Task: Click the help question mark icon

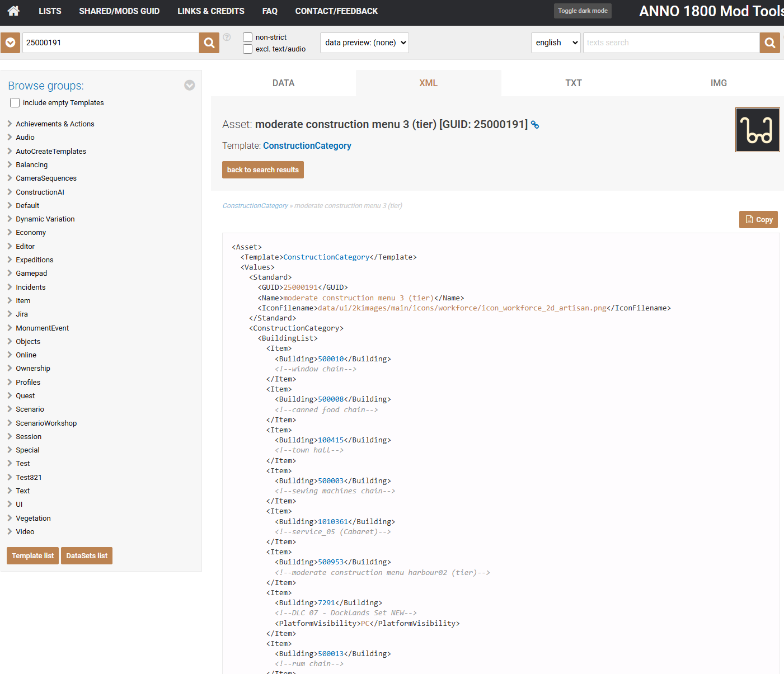Action: coord(227,37)
